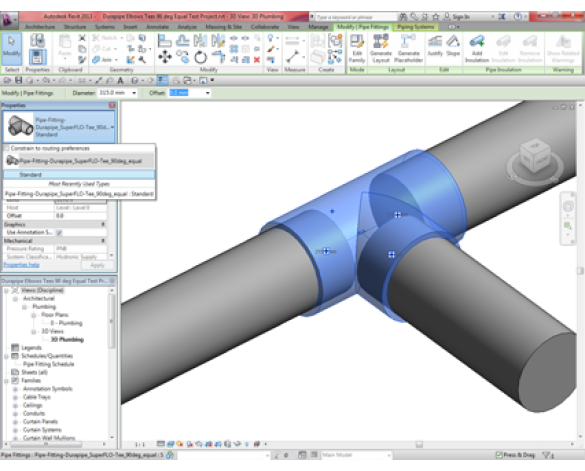Click the red Delete X icon
The width and height of the screenshot is (585, 471).
click(x=257, y=60)
